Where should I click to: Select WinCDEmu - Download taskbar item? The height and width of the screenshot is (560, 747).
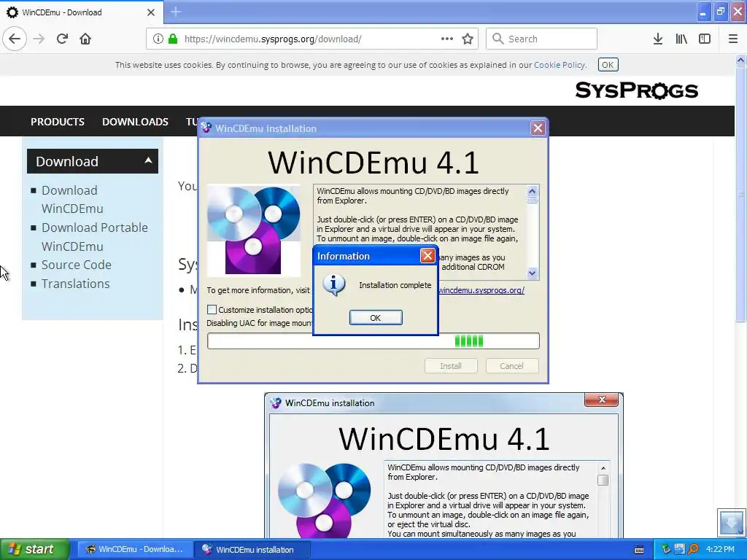(134, 550)
